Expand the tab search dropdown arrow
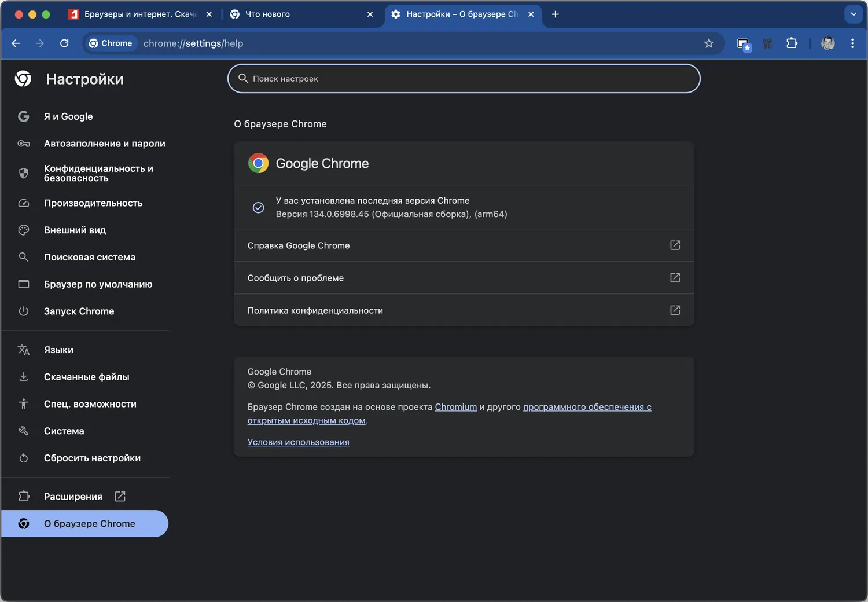868x602 pixels. [x=854, y=14]
